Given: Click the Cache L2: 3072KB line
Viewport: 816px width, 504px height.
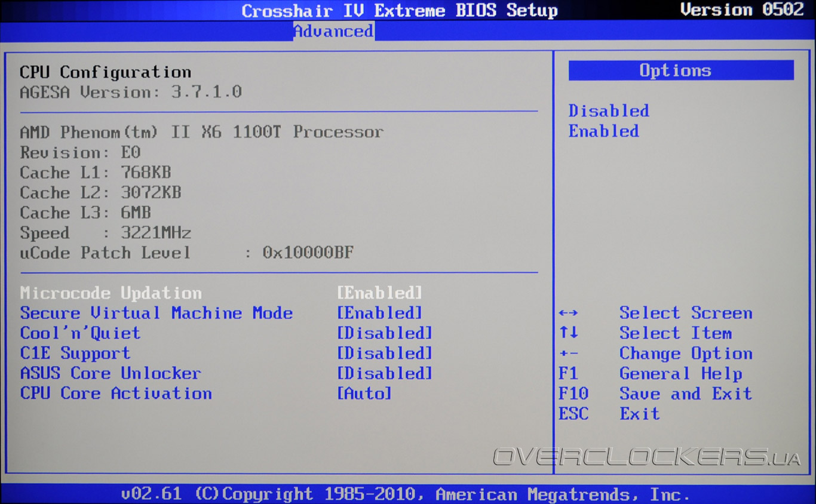Looking at the screenshot, I should 100,193.
